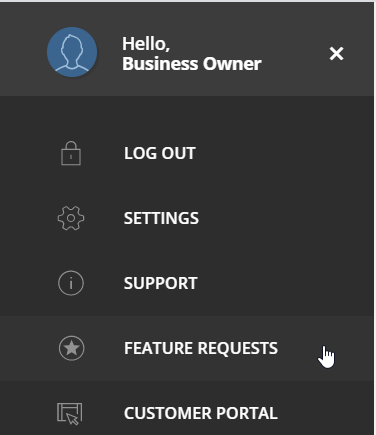Click the star icon for Feature Requests
The width and height of the screenshot is (376, 435).
click(71, 348)
